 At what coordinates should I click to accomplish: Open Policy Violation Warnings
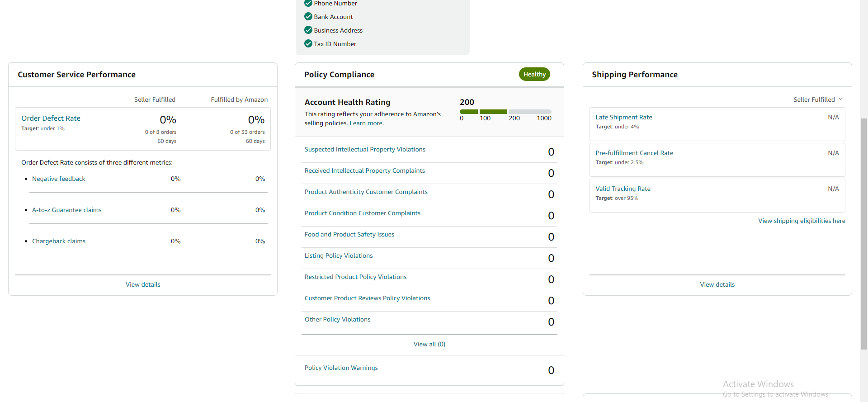point(341,368)
